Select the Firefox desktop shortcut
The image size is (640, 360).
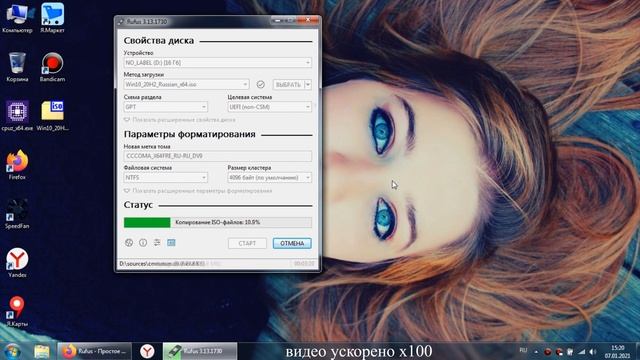17,165
